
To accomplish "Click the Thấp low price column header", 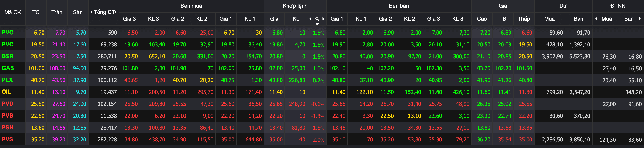I will click(x=523, y=19).
